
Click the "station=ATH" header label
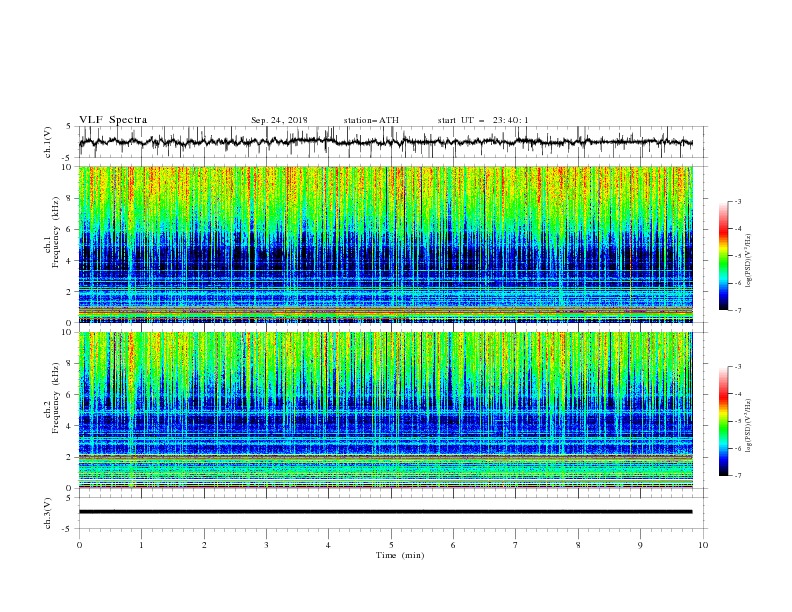pyautogui.click(x=371, y=120)
